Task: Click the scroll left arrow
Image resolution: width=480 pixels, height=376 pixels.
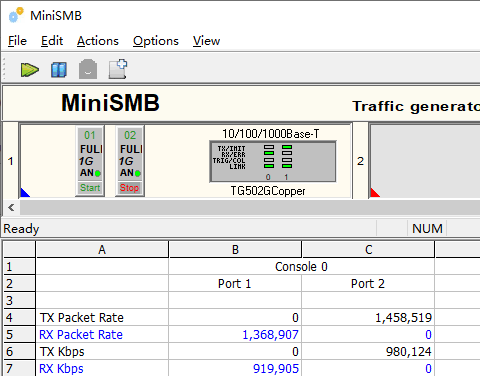Action: coord(11,208)
